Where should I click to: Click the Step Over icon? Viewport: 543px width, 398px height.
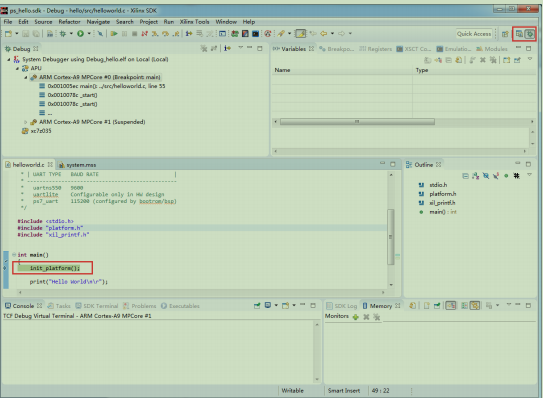point(166,34)
